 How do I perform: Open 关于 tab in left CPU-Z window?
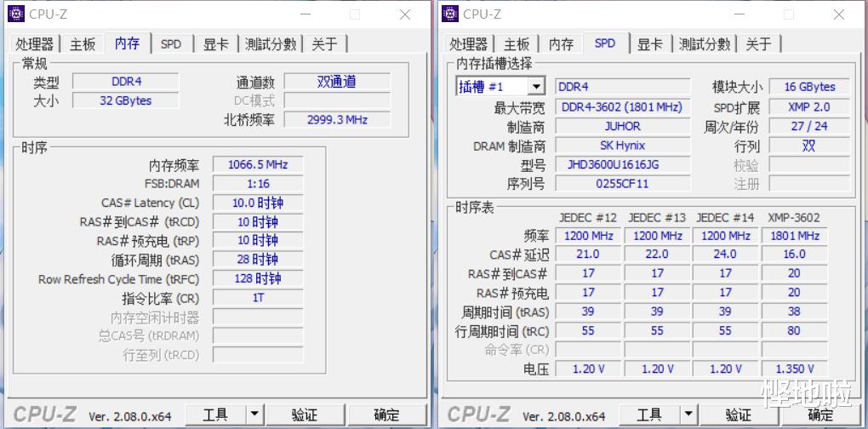click(x=325, y=44)
